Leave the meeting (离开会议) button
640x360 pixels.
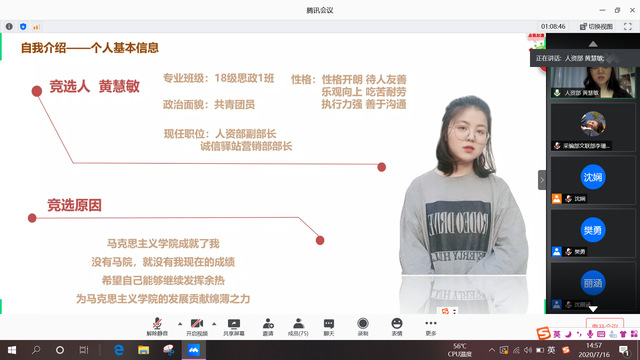604,324
